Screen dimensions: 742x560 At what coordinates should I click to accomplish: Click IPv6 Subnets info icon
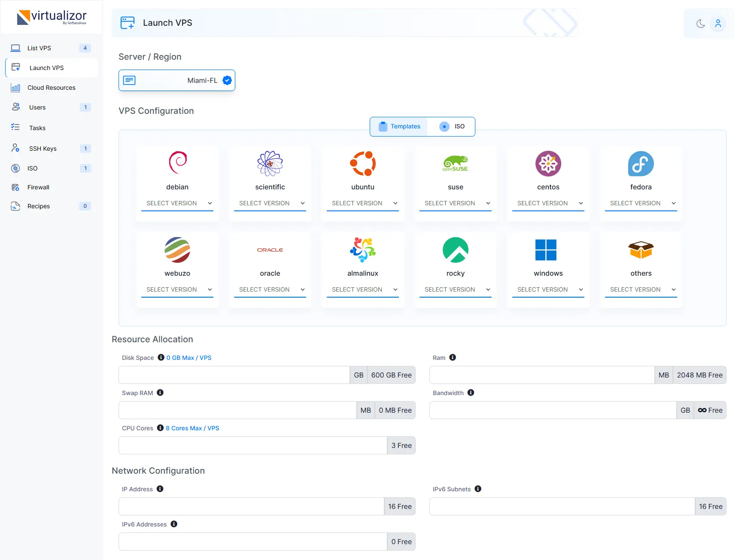(x=478, y=489)
